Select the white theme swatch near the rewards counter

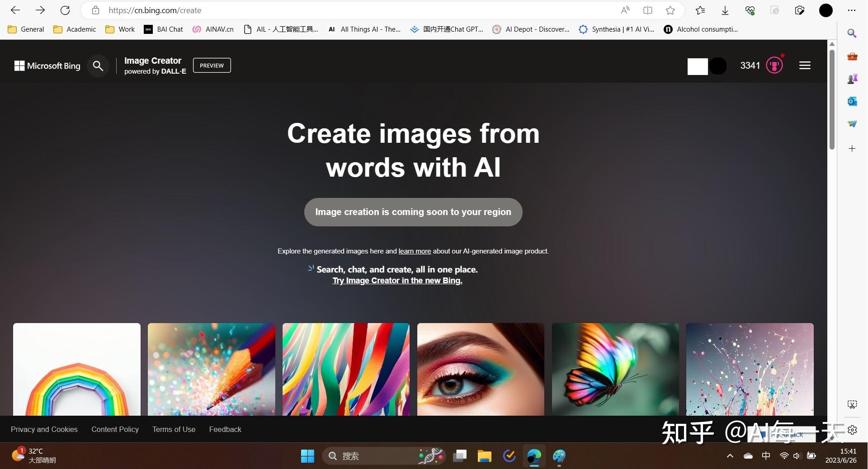tap(697, 66)
